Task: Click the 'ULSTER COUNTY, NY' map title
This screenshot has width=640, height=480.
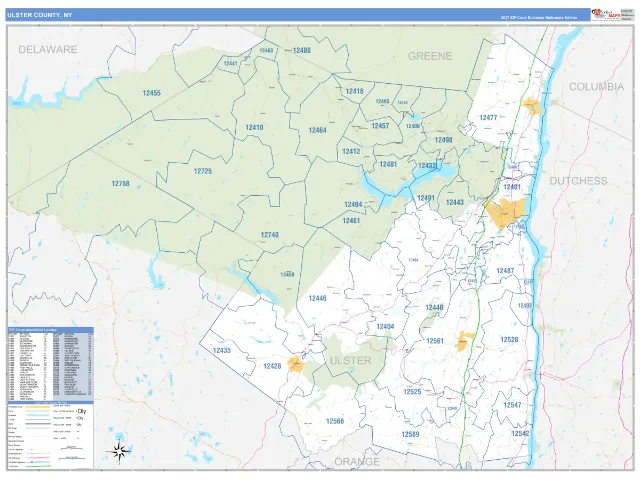Action: 40,15
